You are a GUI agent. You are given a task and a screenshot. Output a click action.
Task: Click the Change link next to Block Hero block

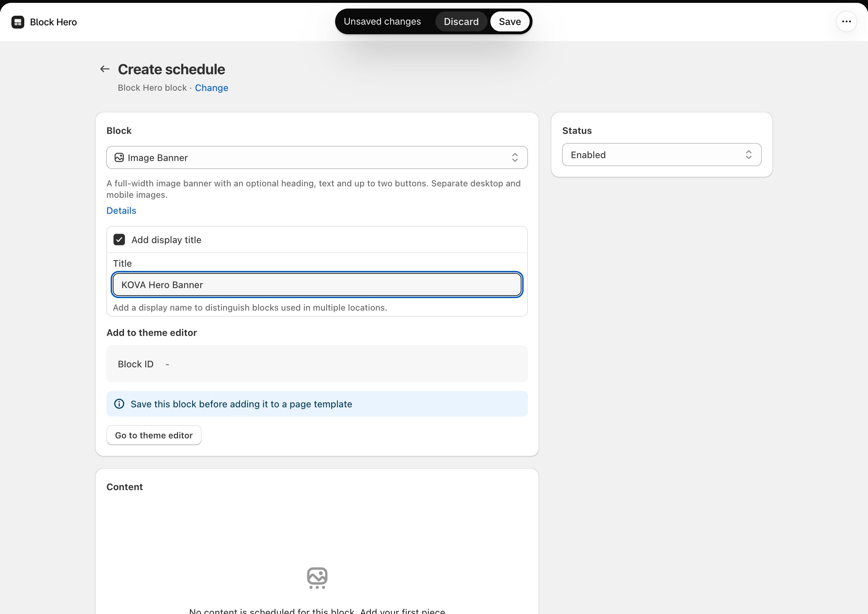click(211, 88)
